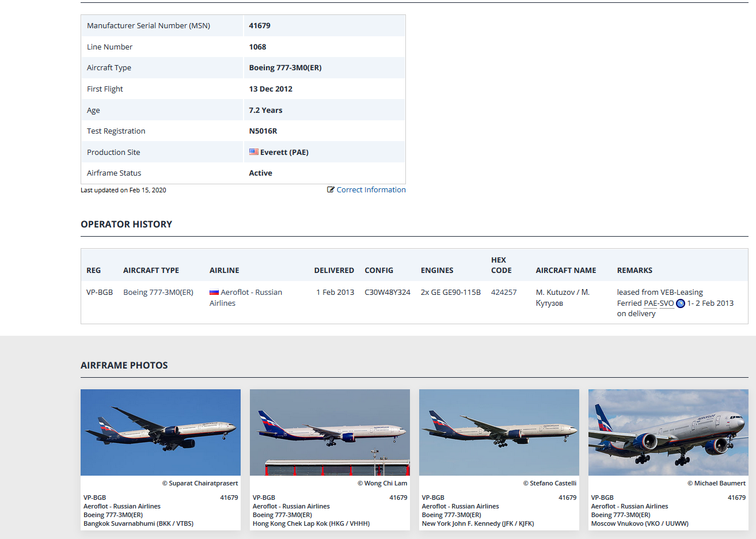Click the © Michael Baumert credit
Viewport: 756px width, 539px height.
(716, 483)
